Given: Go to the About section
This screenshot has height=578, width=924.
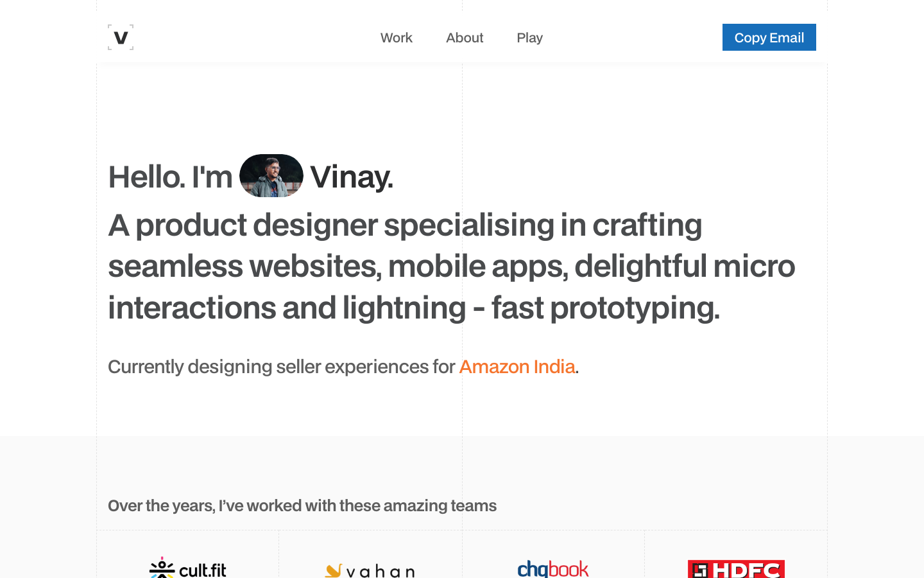Looking at the screenshot, I should [x=465, y=38].
